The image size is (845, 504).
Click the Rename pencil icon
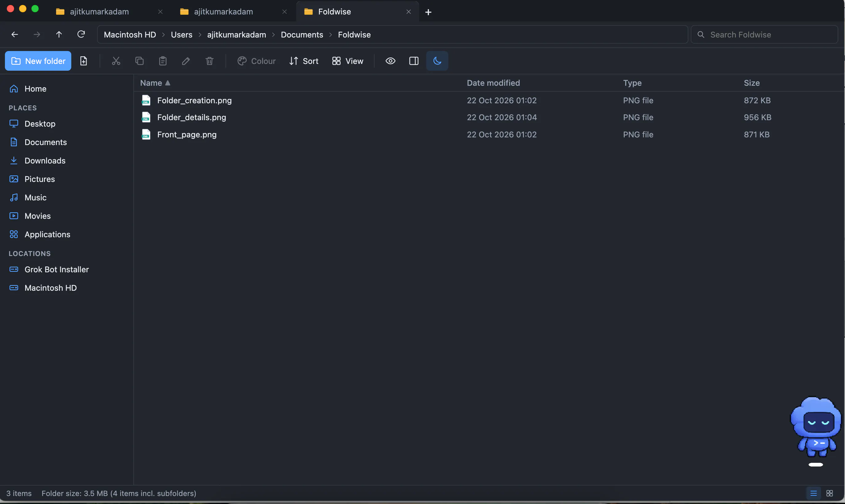point(186,61)
